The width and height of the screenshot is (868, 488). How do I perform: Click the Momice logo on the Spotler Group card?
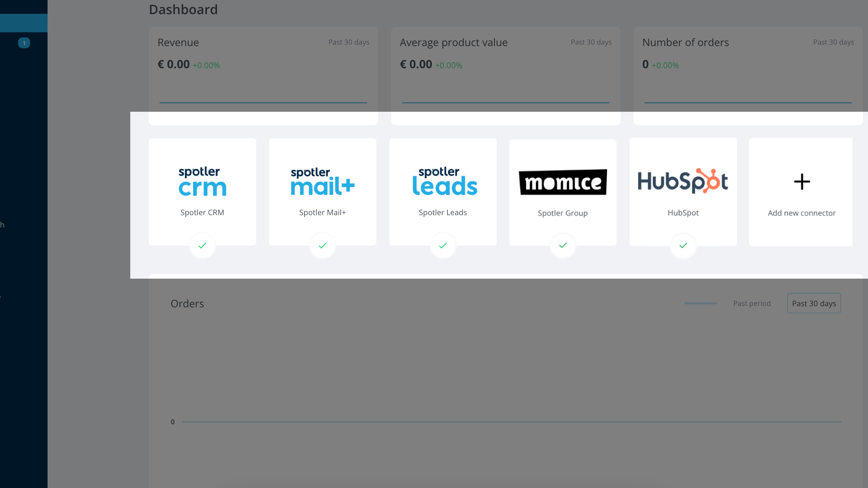562,183
